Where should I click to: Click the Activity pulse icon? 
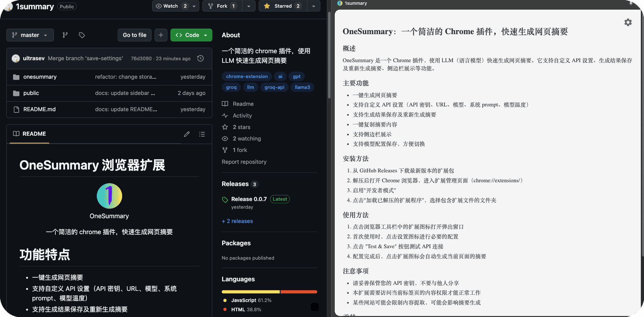[225, 116]
